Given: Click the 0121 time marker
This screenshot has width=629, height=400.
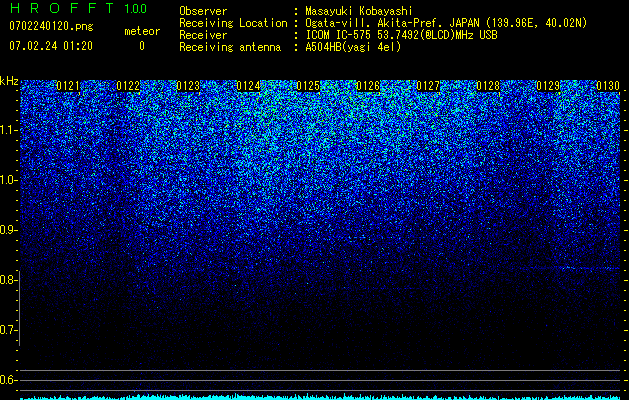Looking at the screenshot, I should [68, 86].
